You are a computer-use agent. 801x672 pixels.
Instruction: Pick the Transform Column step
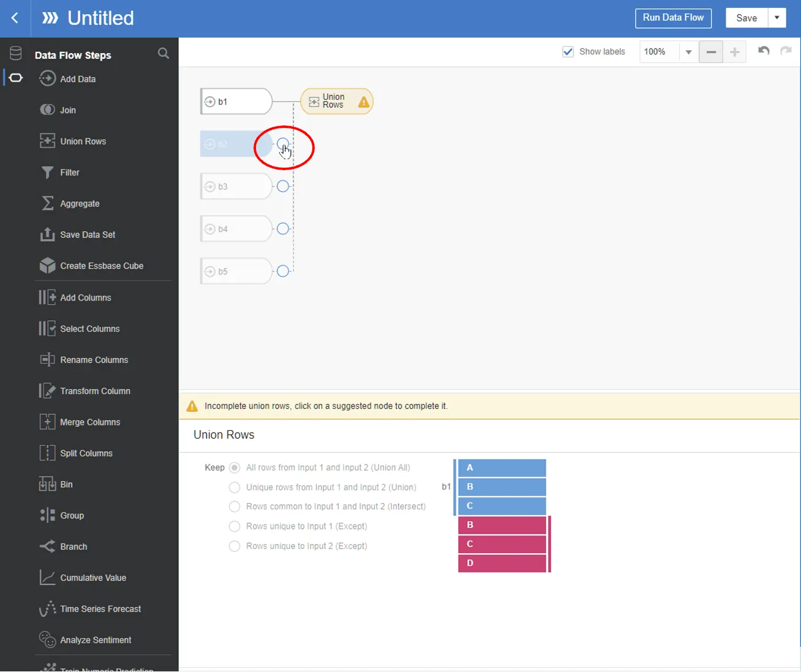click(x=85, y=391)
